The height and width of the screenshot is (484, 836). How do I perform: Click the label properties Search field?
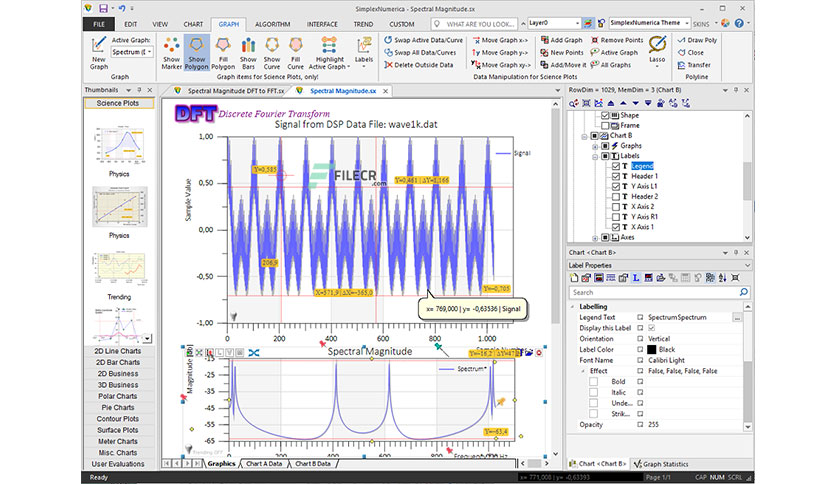(x=655, y=292)
